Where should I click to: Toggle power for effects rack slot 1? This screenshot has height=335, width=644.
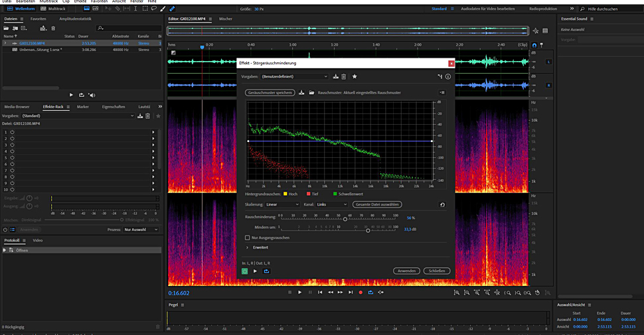click(x=13, y=132)
